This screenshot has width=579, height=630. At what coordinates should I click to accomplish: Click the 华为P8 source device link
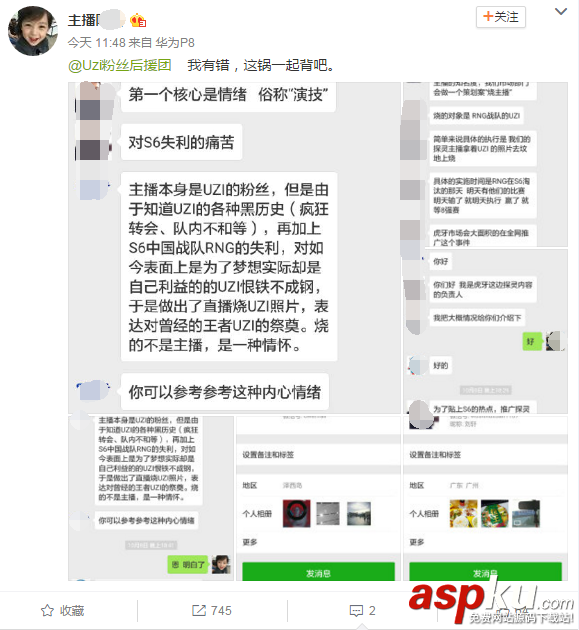[x=175, y=43]
